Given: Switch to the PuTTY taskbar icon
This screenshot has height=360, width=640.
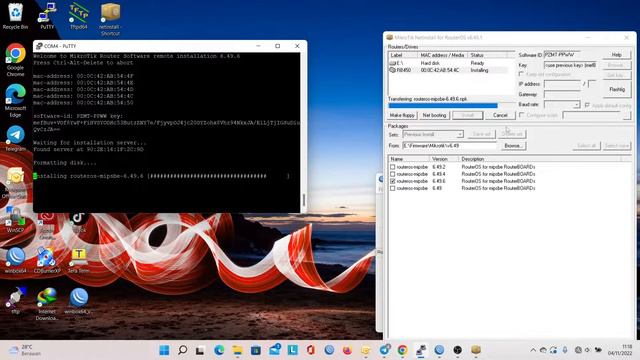Looking at the screenshot, I should point(421,350).
